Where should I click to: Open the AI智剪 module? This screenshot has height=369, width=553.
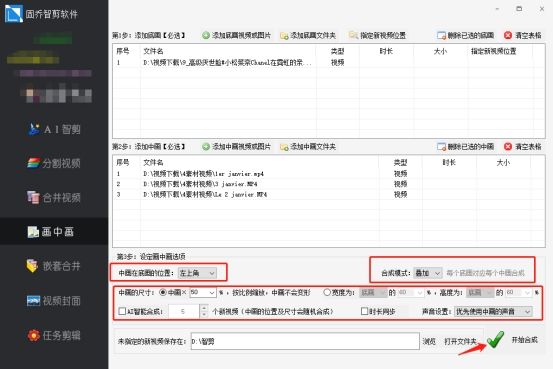(54, 129)
